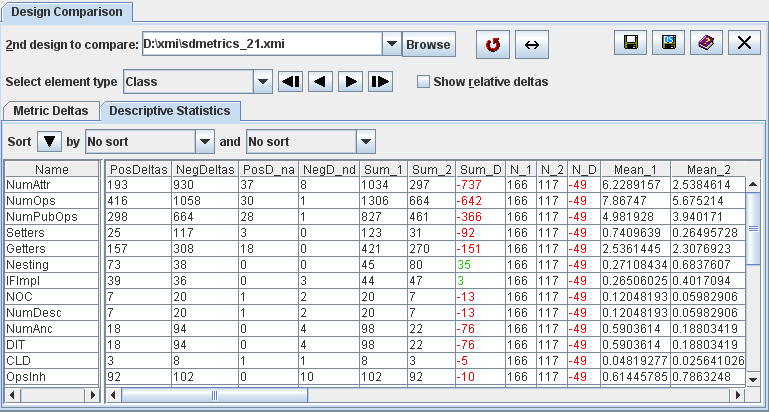The image size is (769, 412).
Task: Click the 2nd design path input field
Action: tap(262, 44)
